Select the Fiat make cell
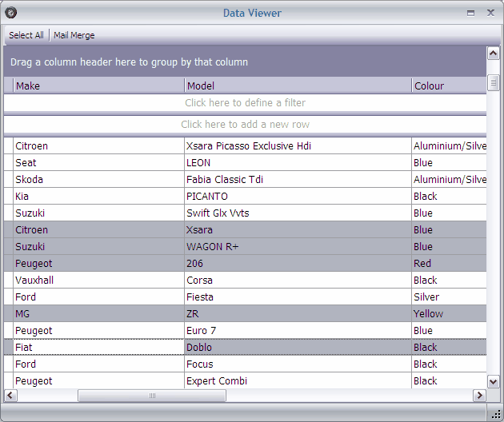The width and height of the screenshot is (504, 422). click(x=98, y=347)
